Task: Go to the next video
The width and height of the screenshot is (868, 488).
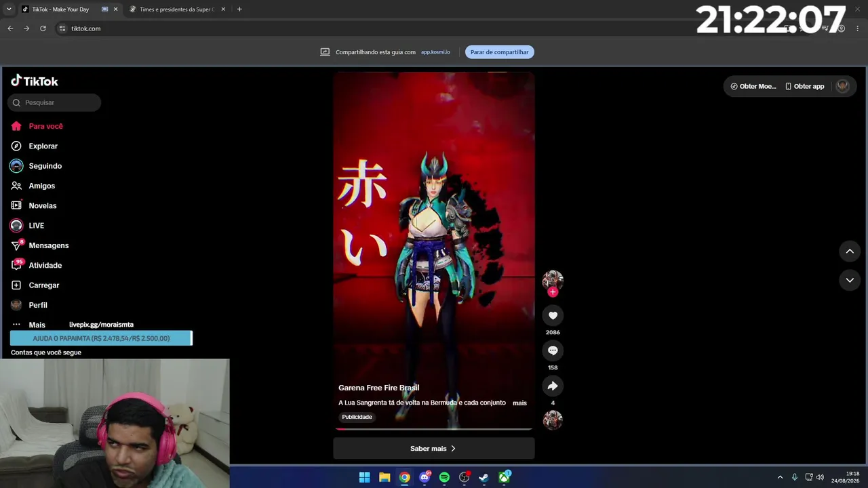Action: (x=850, y=280)
